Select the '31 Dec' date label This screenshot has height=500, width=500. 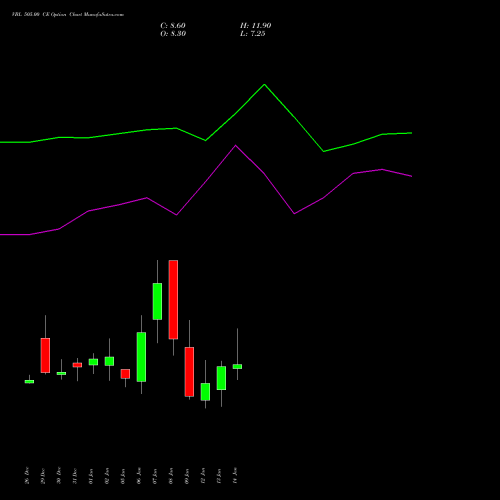75,476
